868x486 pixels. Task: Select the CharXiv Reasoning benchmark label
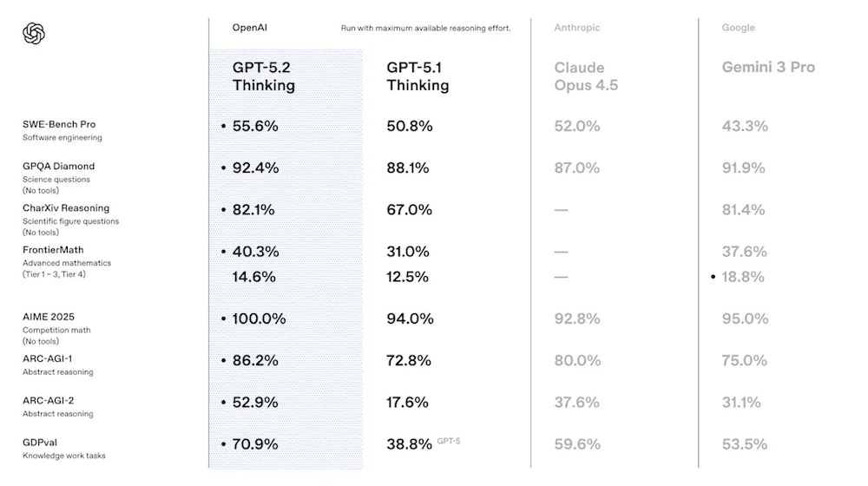66,207
